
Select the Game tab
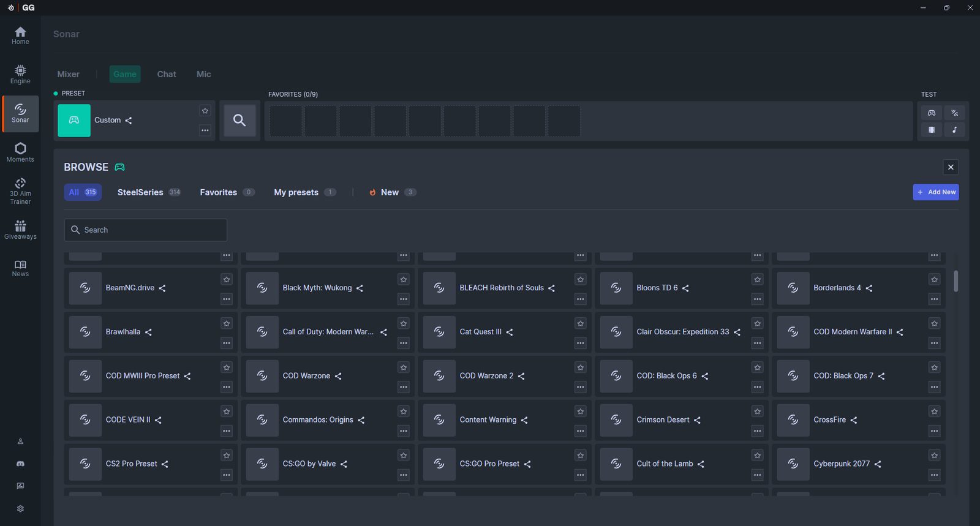(x=125, y=74)
